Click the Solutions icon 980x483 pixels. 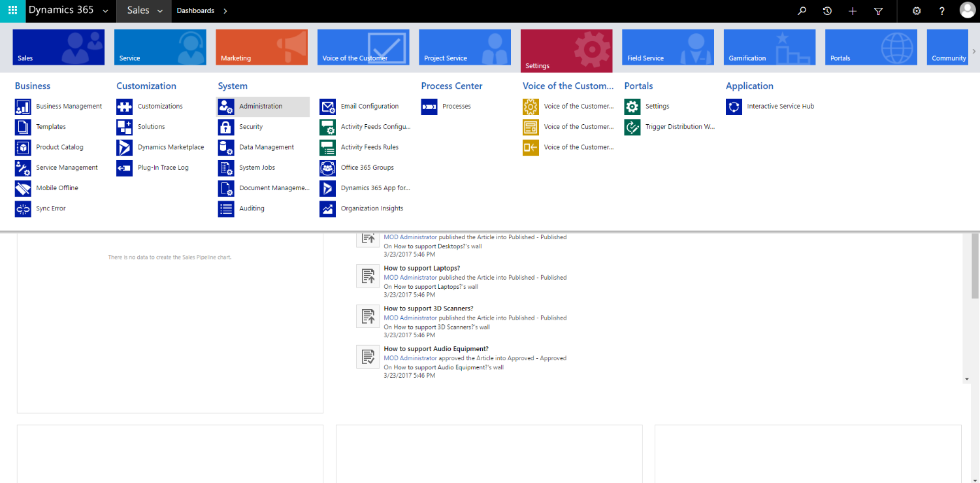coord(124,127)
